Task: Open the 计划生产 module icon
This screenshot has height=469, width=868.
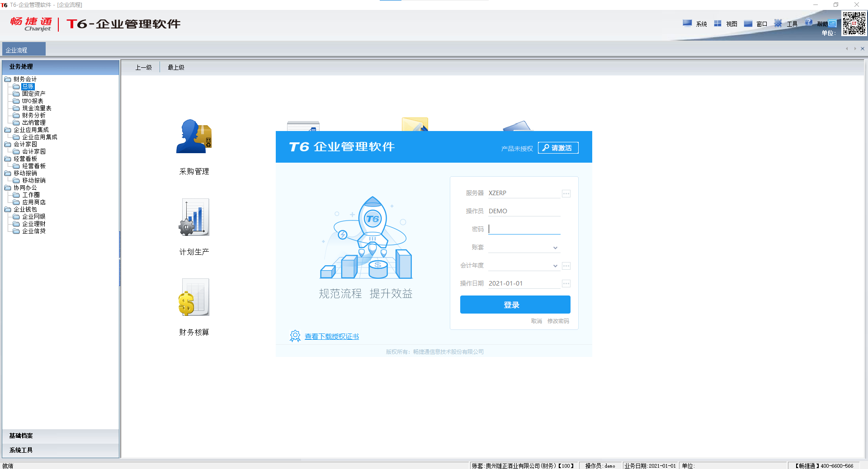Action: pyautogui.click(x=194, y=217)
